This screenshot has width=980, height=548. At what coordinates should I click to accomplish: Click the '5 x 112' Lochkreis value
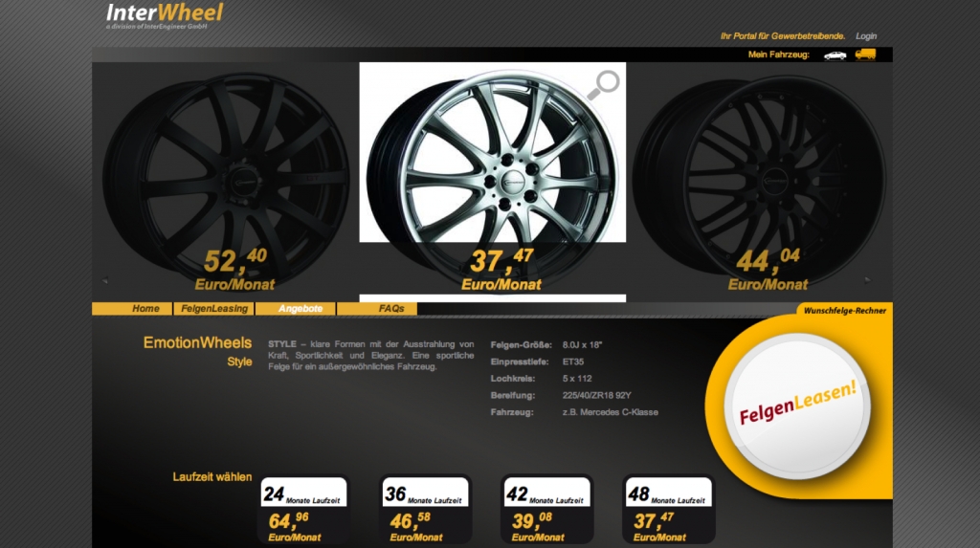tap(577, 379)
